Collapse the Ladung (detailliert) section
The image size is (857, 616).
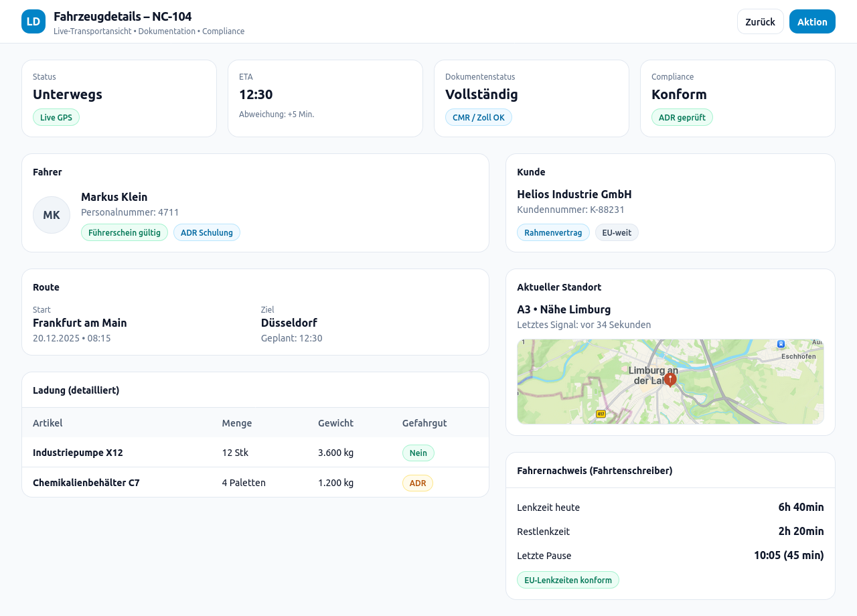pyautogui.click(x=76, y=389)
